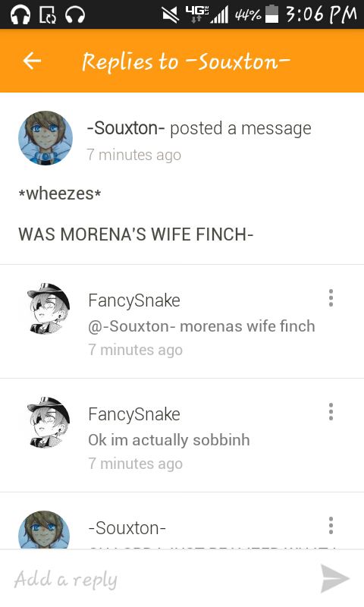This screenshot has width=364, height=607.
Task: Open FancySnake username on first reply
Action: coord(134,300)
